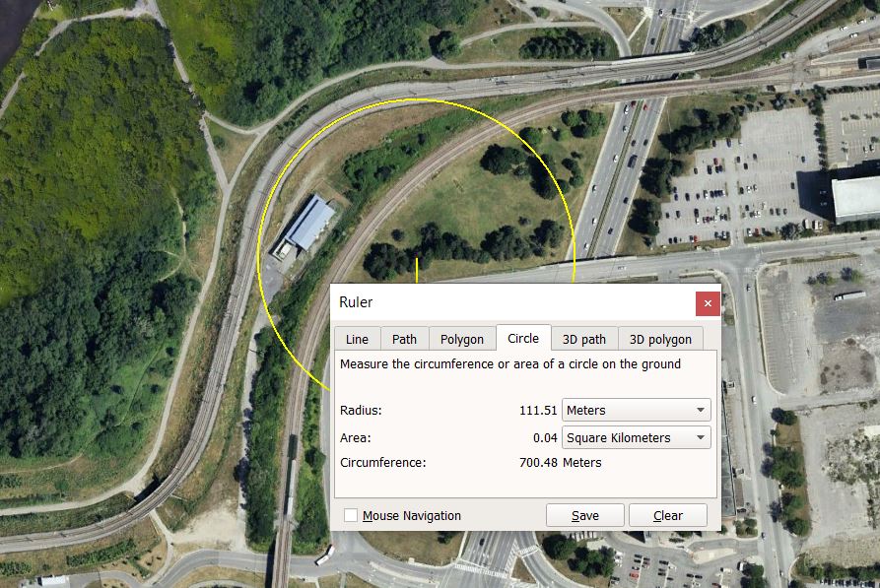
Task: Click the Ruler dialog title bar
Action: coord(512,303)
